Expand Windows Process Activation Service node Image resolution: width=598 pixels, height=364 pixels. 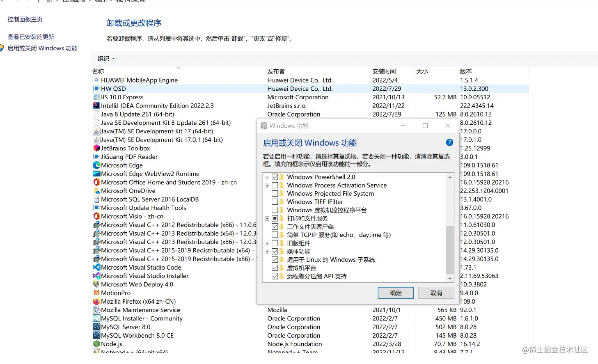tap(267, 185)
